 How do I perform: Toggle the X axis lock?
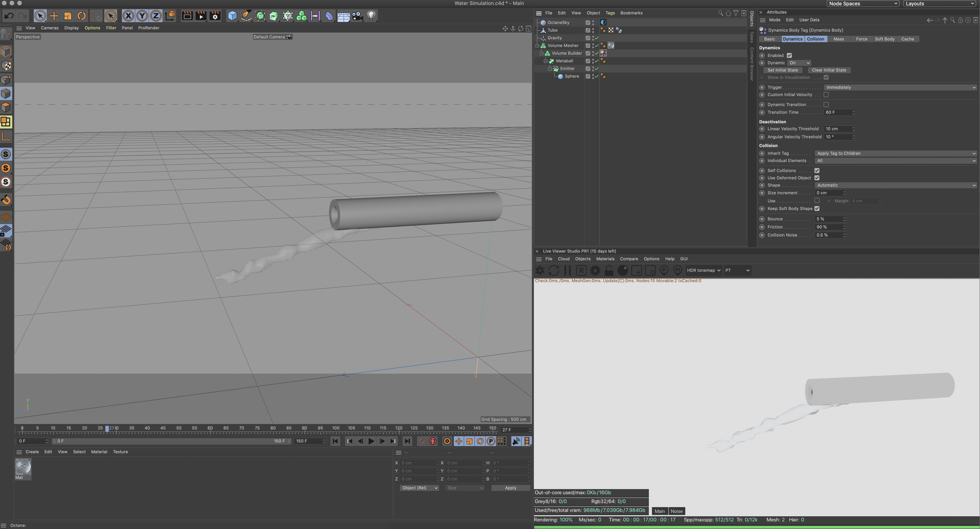129,16
